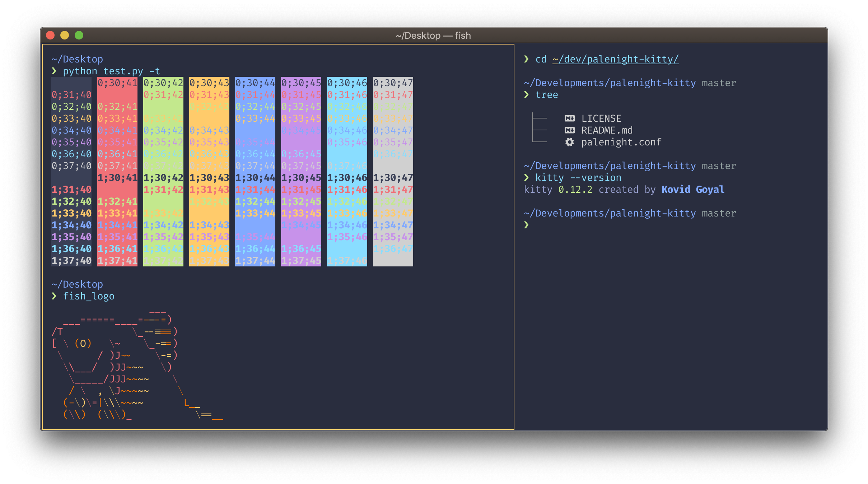Click the 'fish_logo' command text

point(89,296)
